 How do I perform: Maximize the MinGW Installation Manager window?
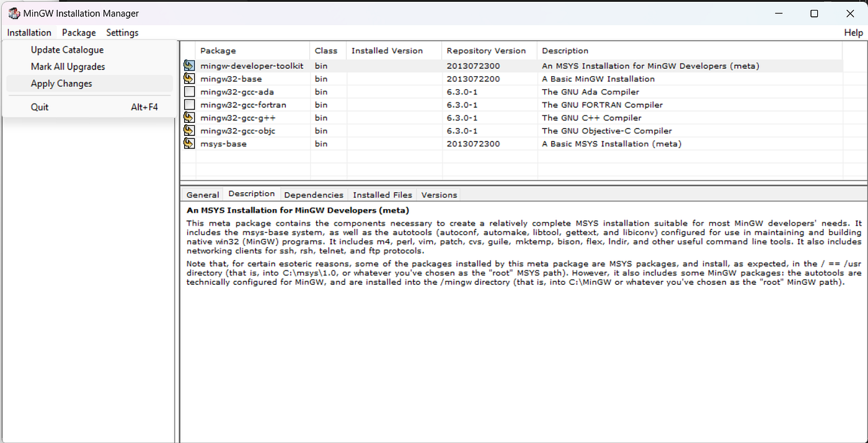coord(814,13)
